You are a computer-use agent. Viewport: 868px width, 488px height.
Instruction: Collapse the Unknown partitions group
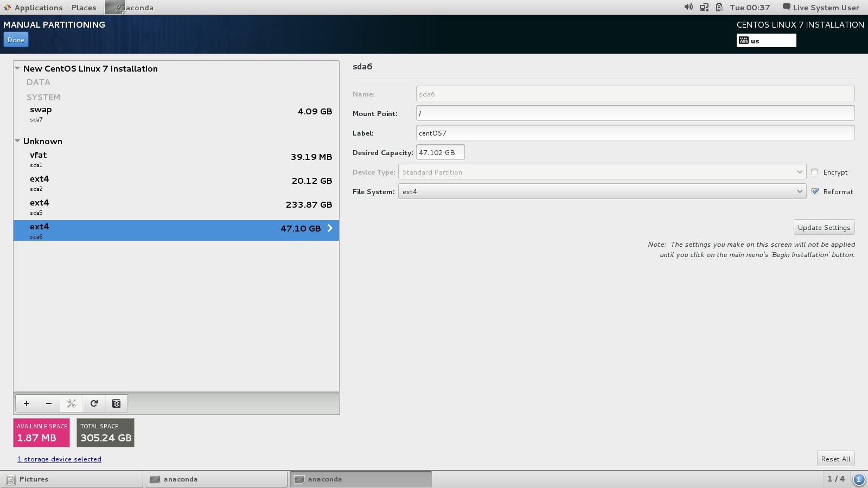pyautogui.click(x=17, y=141)
